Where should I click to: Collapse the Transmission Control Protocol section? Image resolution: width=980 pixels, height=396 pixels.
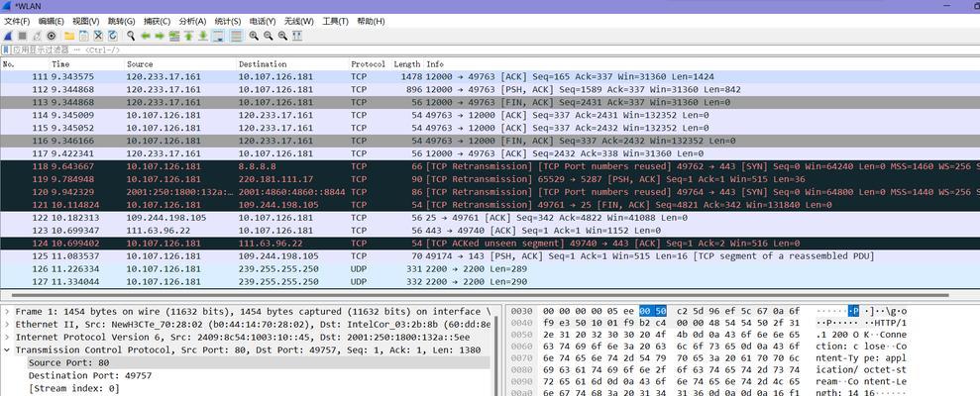(7, 349)
